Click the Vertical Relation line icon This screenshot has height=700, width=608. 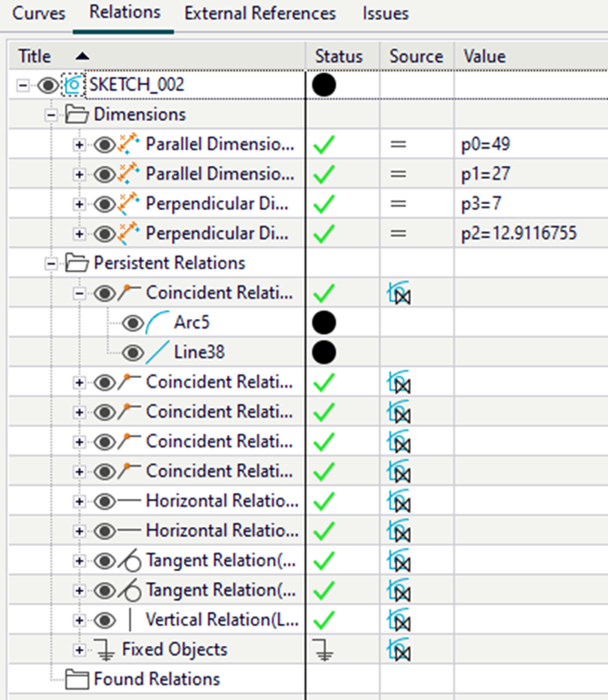[x=130, y=620]
